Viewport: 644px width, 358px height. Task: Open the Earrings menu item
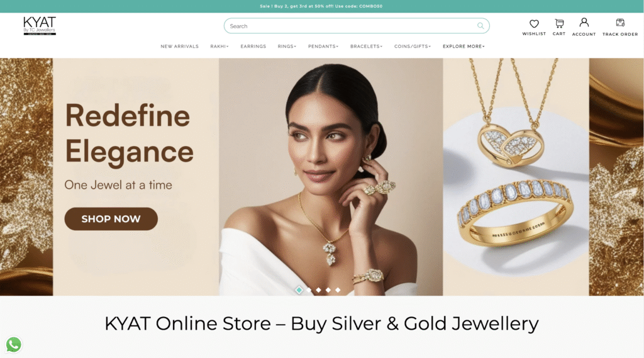tap(253, 47)
